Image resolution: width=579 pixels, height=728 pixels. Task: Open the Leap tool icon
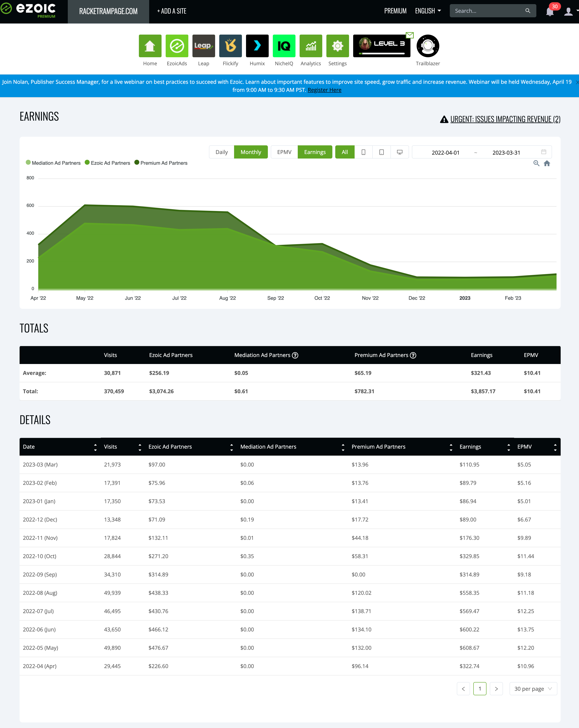[x=204, y=46]
